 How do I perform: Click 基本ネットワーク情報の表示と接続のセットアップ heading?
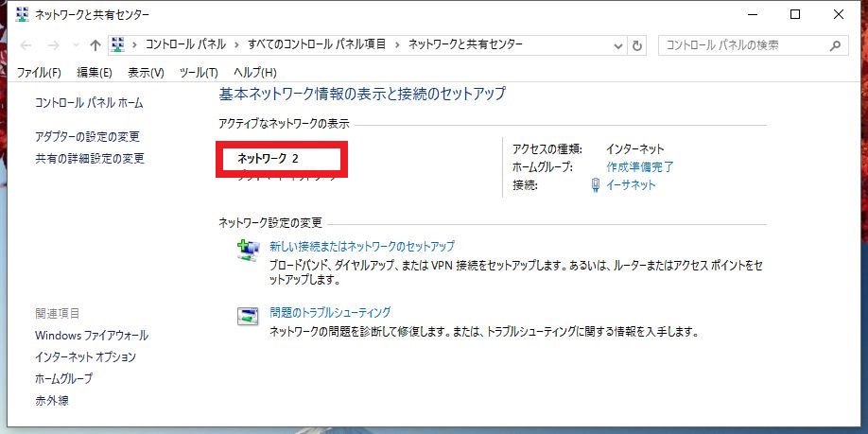(x=362, y=94)
